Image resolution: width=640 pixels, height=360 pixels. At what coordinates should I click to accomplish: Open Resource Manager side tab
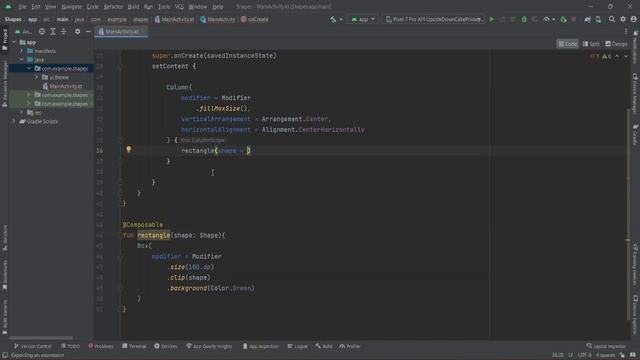[x=4, y=84]
